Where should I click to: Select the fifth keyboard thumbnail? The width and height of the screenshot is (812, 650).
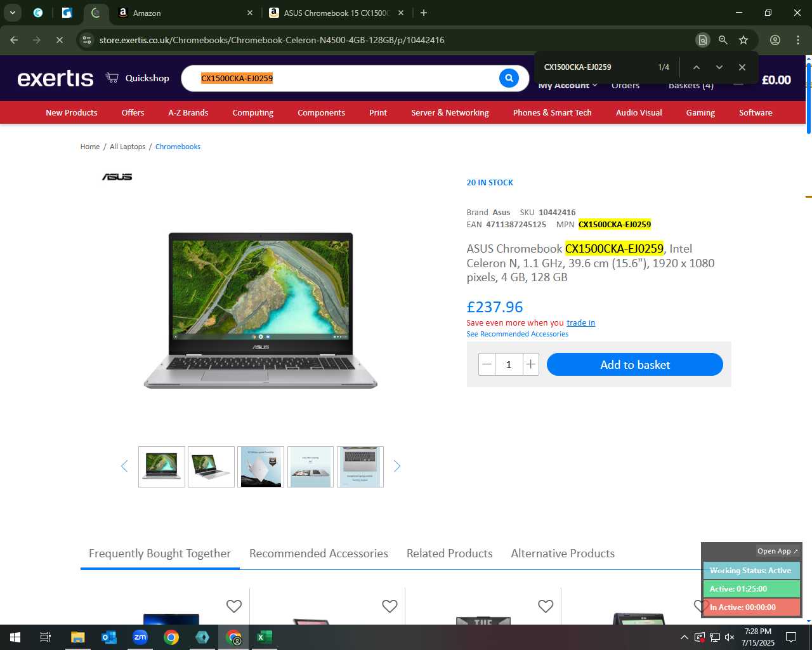tap(360, 467)
